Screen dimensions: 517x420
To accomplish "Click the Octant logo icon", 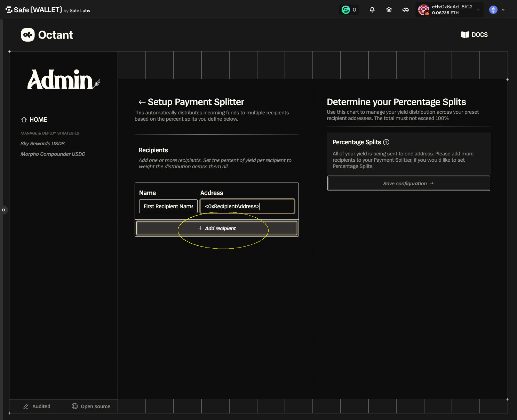I will [28, 35].
